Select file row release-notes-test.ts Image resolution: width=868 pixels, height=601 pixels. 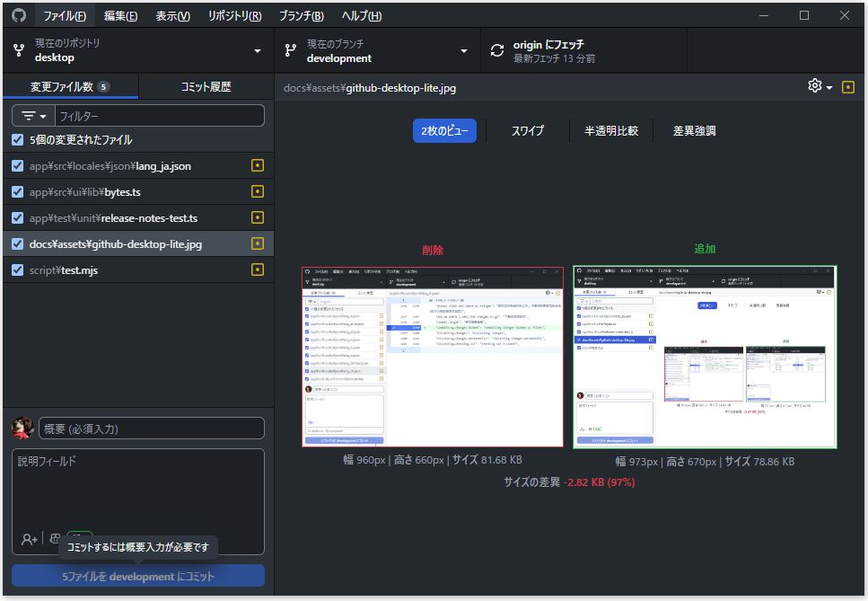[x=138, y=217]
